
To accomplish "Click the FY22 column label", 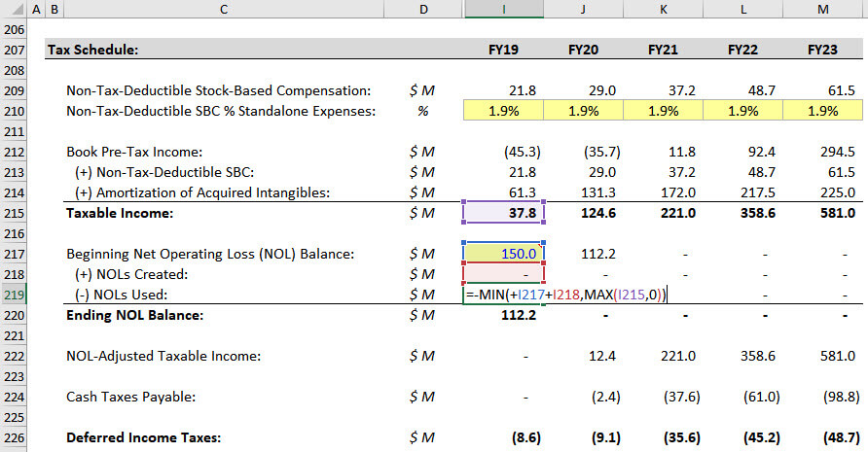I will 742,50.
